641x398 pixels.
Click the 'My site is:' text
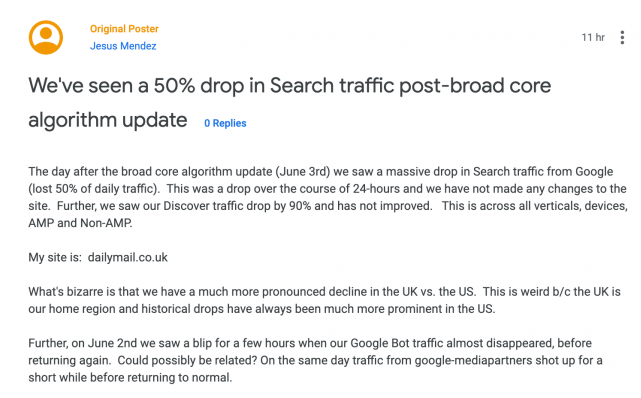point(55,257)
